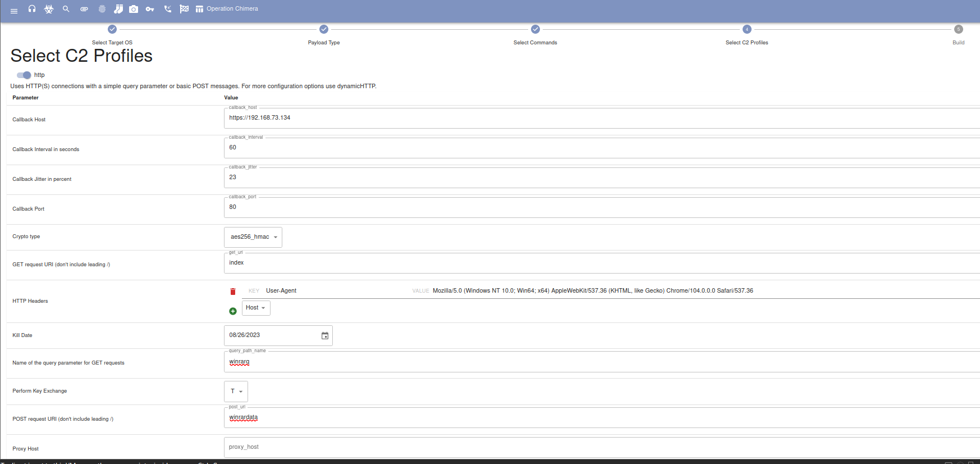Click the Perform Key Exchange label

40,391
